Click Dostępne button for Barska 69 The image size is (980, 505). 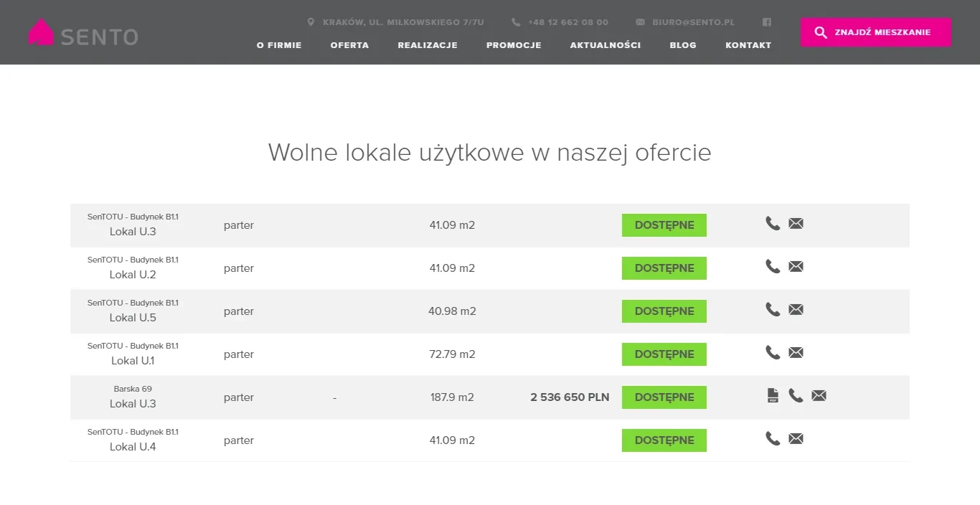[x=664, y=397]
